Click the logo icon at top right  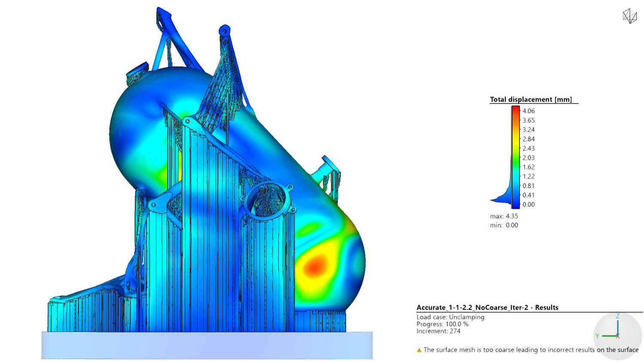[x=629, y=16]
